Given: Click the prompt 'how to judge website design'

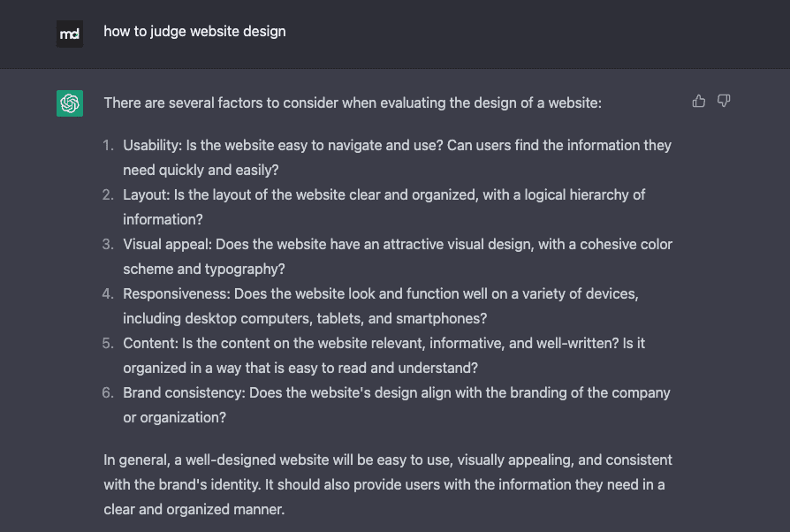Looking at the screenshot, I should pyautogui.click(x=194, y=31).
